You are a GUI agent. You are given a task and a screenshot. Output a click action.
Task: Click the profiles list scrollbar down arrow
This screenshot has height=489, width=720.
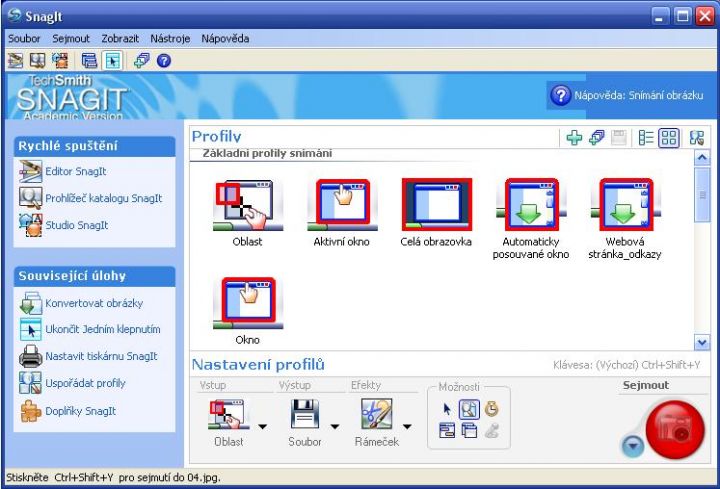[x=701, y=342]
